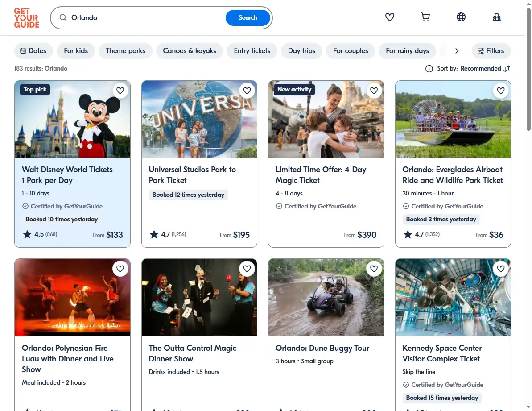Click '183 results: Orlando' text
Viewport: 532px width, 411px height.
(x=41, y=69)
